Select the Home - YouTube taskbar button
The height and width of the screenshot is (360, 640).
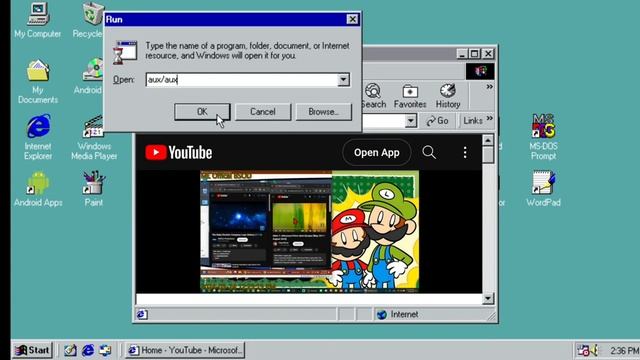[x=185, y=350]
